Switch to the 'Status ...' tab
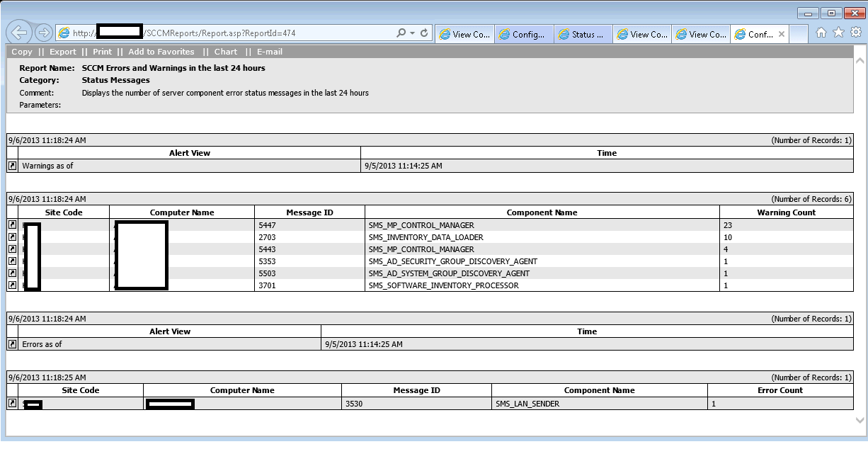 [582, 34]
